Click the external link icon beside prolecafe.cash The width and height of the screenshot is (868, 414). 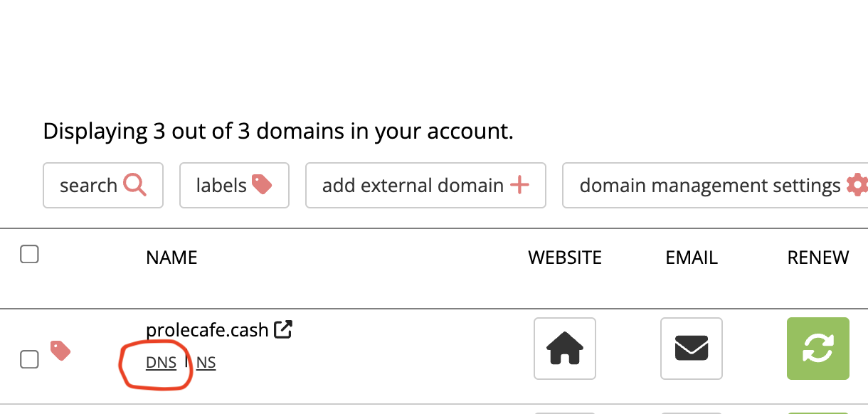tap(284, 329)
